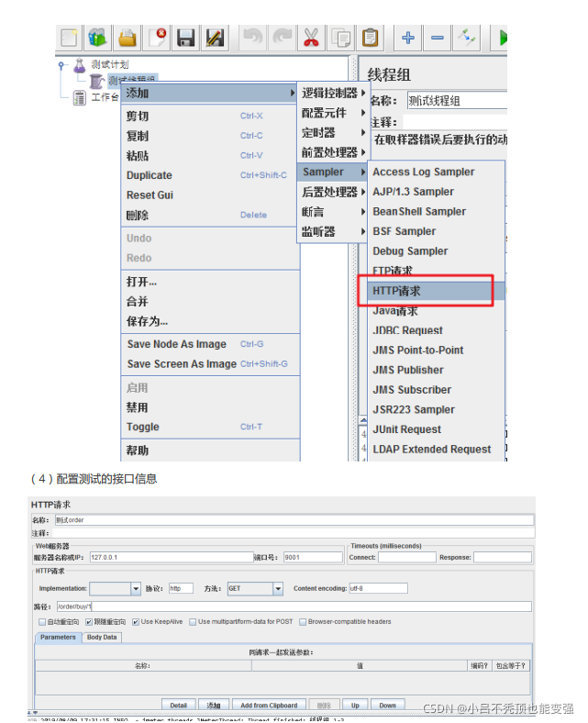The height and width of the screenshot is (723, 588).
Task: Choose Save Node As Image menu item
Action: pos(209,344)
